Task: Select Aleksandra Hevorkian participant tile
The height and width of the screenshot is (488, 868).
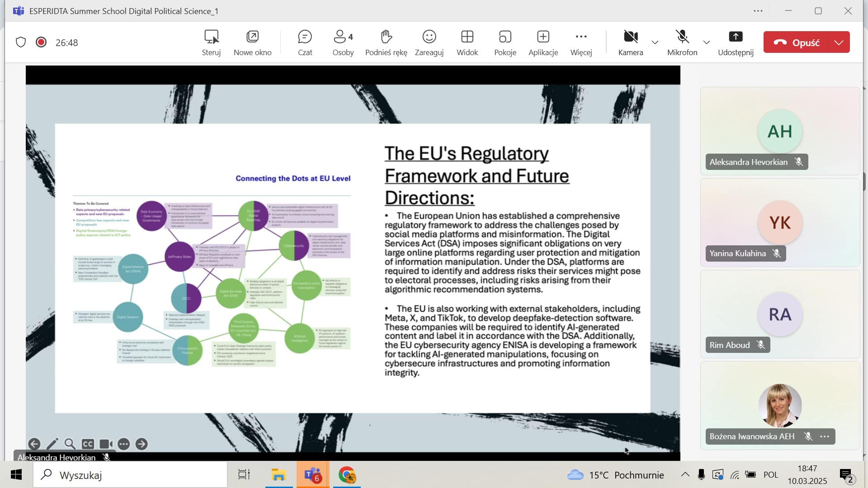Action: pyautogui.click(x=780, y=131)
